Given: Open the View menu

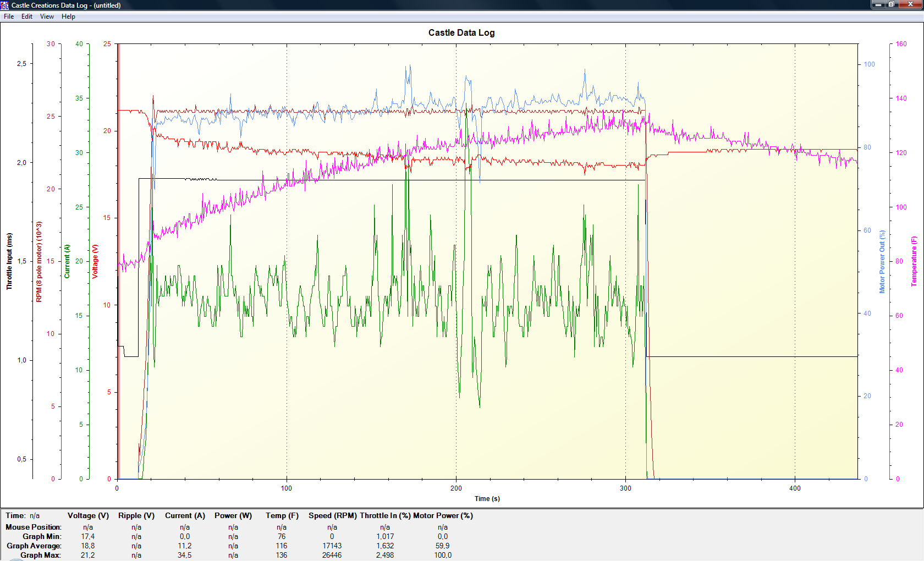Looking at the screenshot, I should [x=47, y=16].
